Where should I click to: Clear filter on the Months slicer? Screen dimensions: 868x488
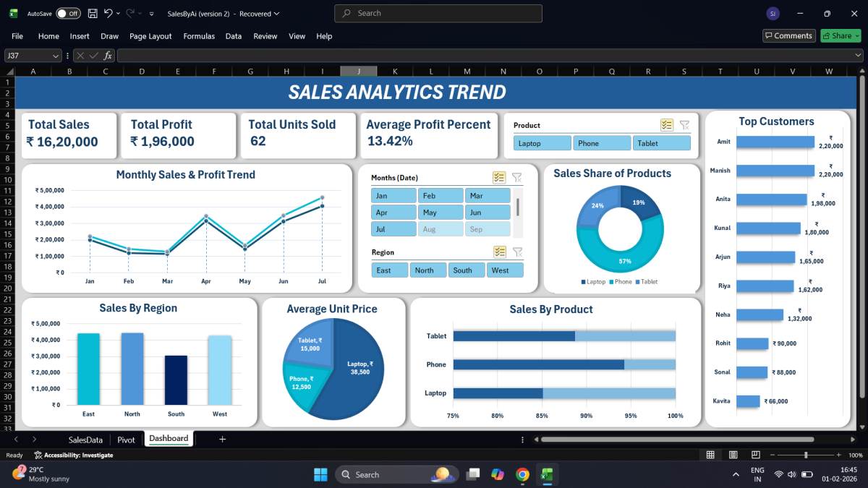click(x=516, y=178)
